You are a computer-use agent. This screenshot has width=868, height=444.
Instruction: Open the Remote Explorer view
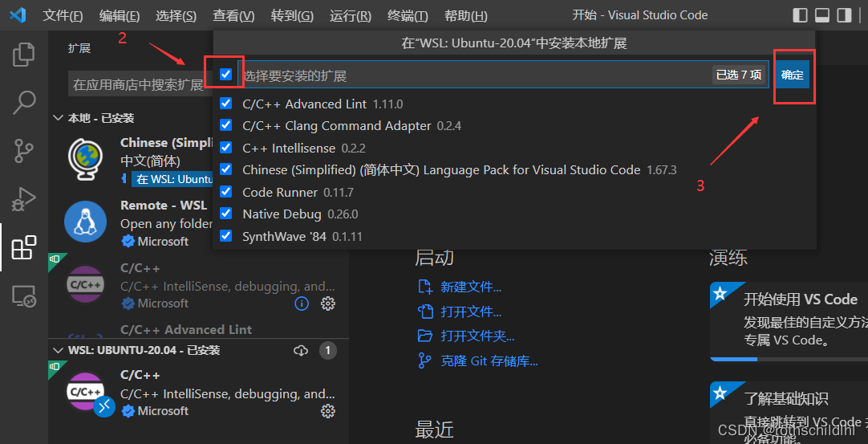[24, 296]
